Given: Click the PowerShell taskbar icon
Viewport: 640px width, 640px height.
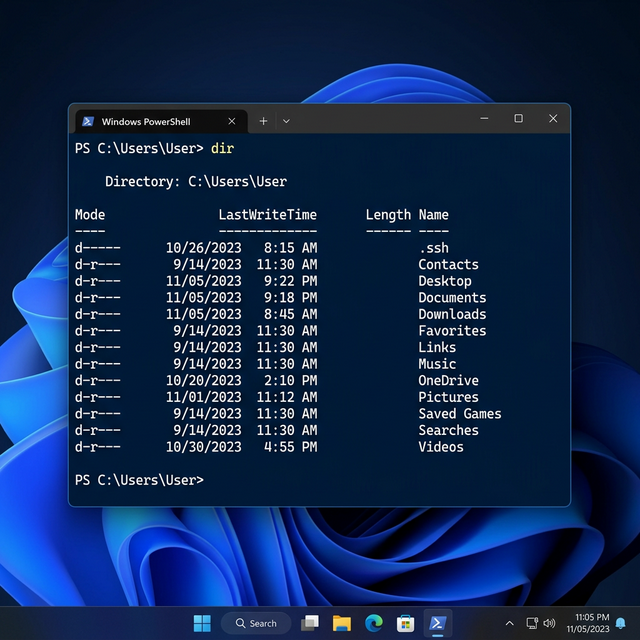Looking at the screenshot, I should (438, 623).
